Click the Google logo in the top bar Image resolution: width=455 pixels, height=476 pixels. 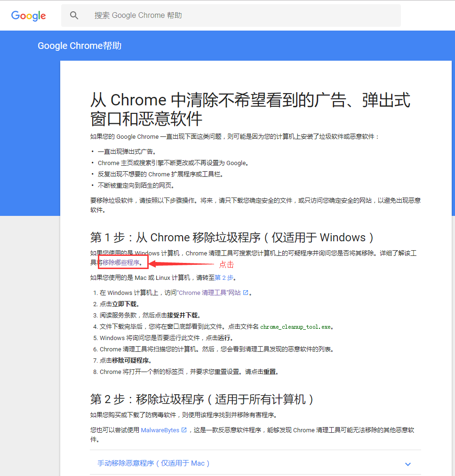pos(28,16)
